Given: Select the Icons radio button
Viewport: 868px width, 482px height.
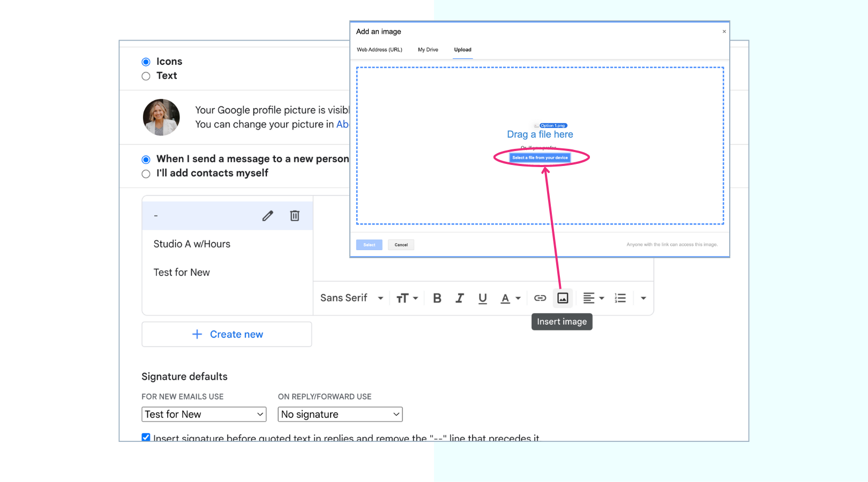Looking at the screenshot, I should (146, 62).
